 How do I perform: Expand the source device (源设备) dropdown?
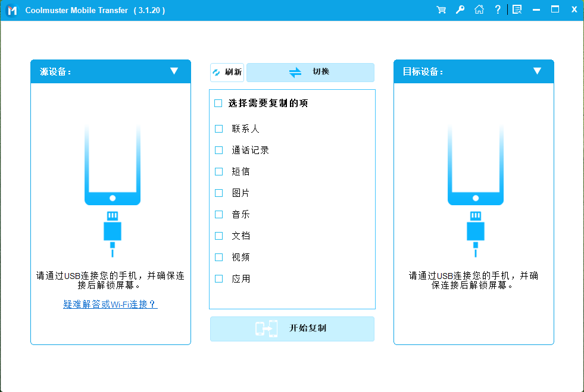tap(174, 71)
